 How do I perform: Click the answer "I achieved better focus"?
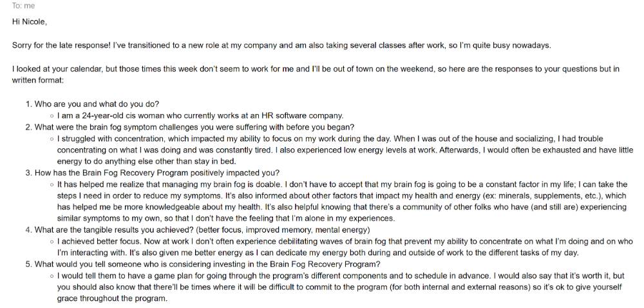pos(345,247)
